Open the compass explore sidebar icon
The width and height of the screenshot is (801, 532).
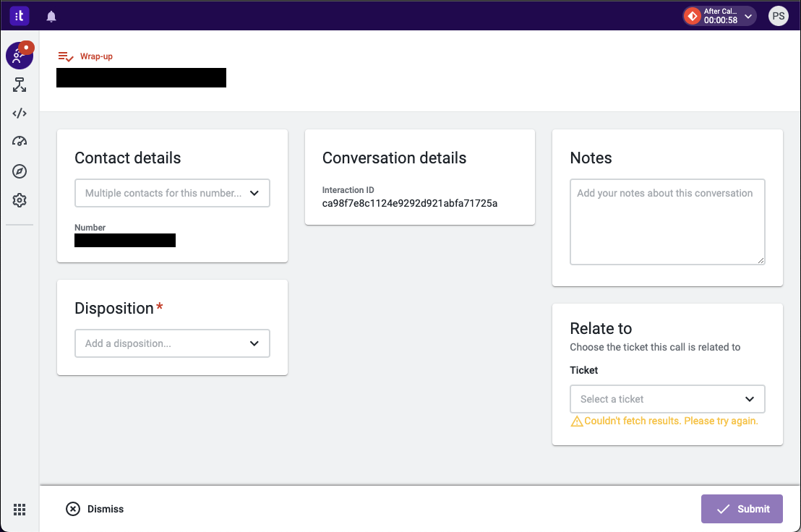20,171
